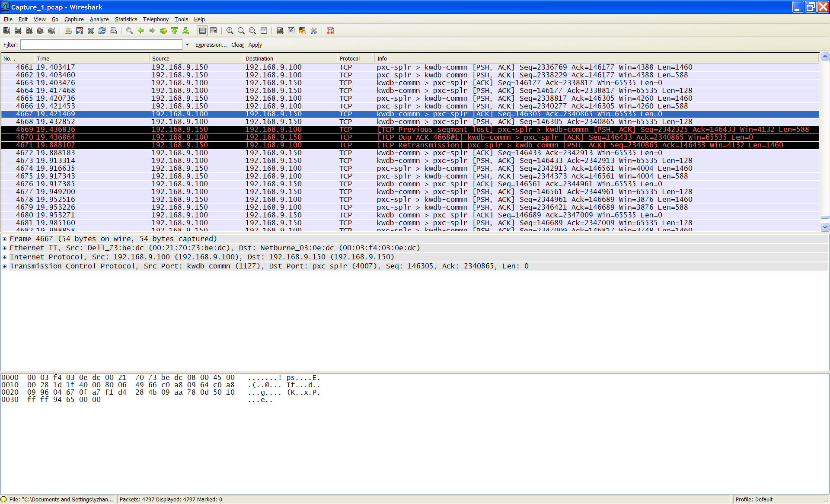830x504 pixels.
Task: Sort by the Source column header
Action: [x=196, y=58]
